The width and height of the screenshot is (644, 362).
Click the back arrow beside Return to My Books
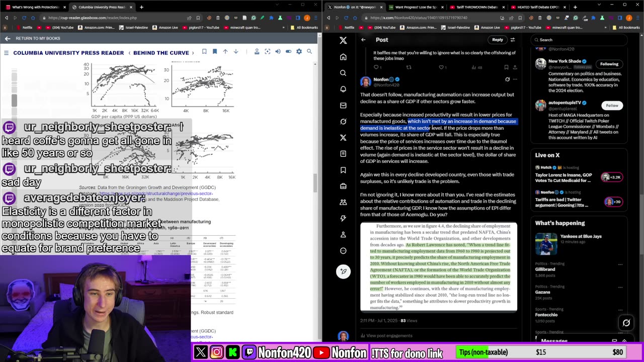(7, 38)
